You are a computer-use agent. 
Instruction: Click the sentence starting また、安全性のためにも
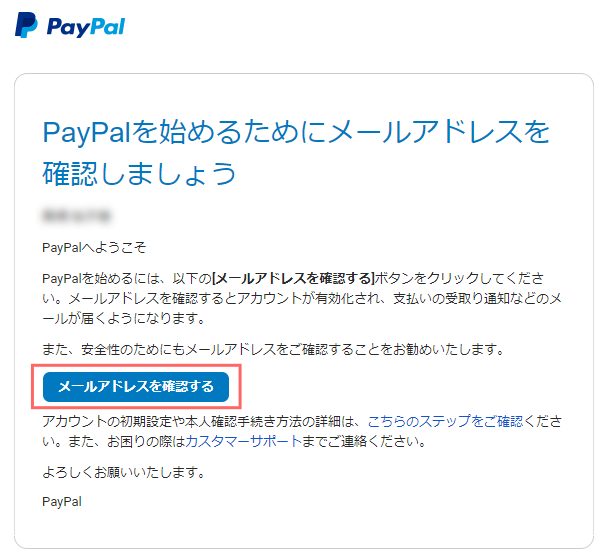(273, 350)
